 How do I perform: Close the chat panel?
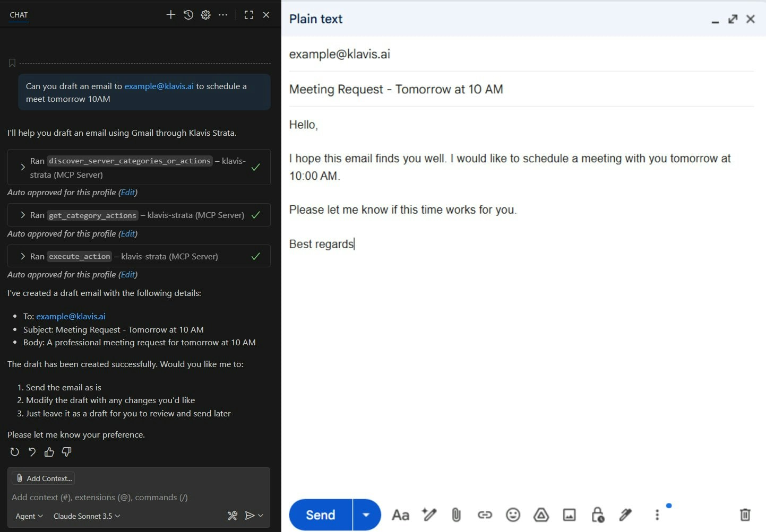pos(266,15)
